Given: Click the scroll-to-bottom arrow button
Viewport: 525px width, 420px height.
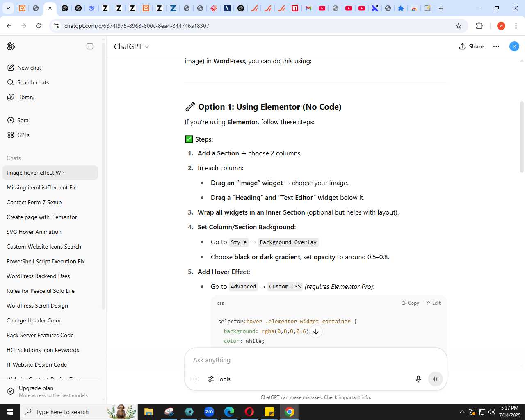Looking at the screenshot, I should 316,331.
